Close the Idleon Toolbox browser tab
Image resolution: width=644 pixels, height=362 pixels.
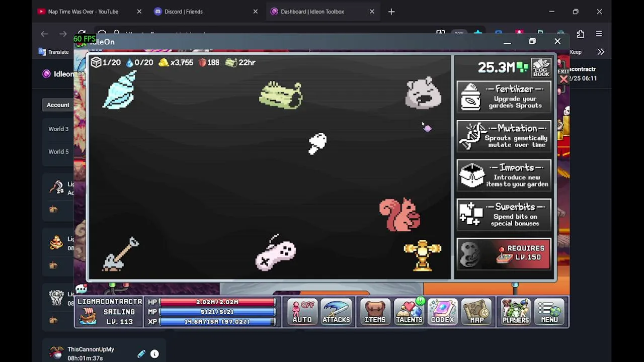tap(372, 12)
